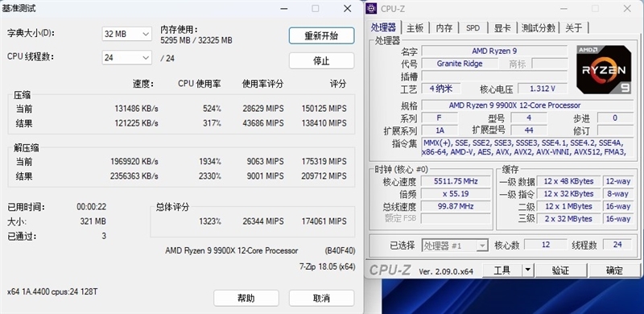Click the decompression 结果 rating 209712 MIPS

pyautogui.click(x=324, y=176)
